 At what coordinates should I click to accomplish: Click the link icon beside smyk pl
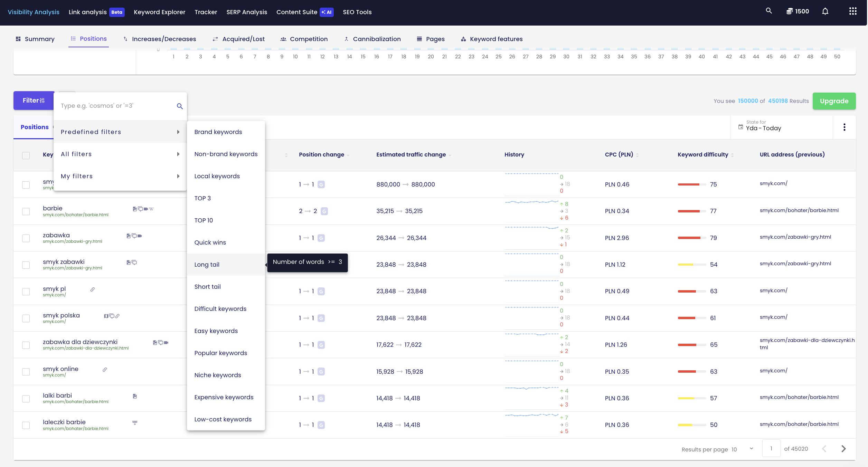(x=93, y=289)
